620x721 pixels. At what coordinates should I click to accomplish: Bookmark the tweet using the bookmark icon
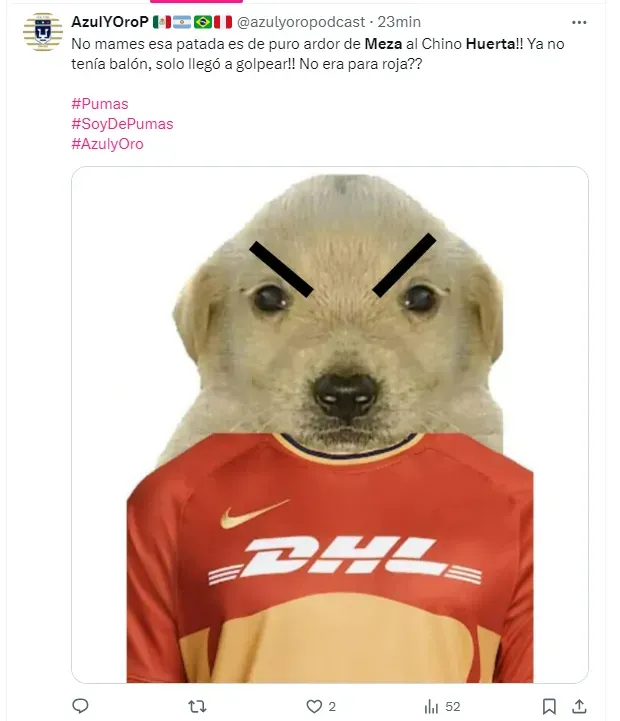pyautogui.click(x=549, y=706)
